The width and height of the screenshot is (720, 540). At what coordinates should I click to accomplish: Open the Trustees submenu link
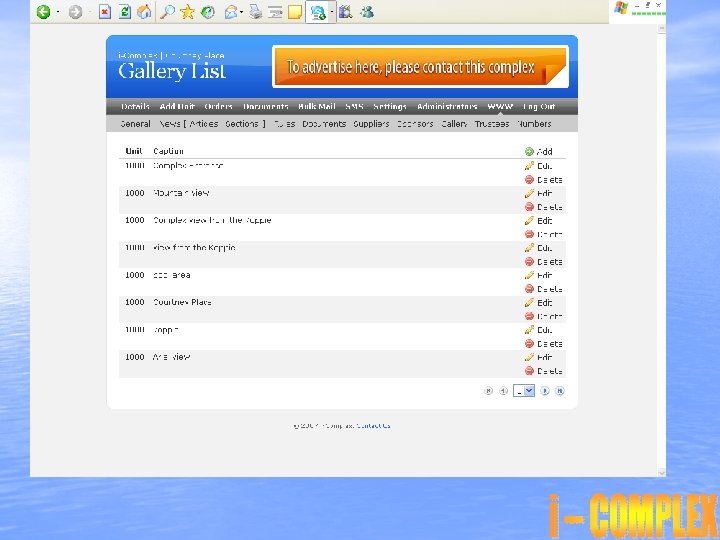pyautogui.click(x=492, y=124)
